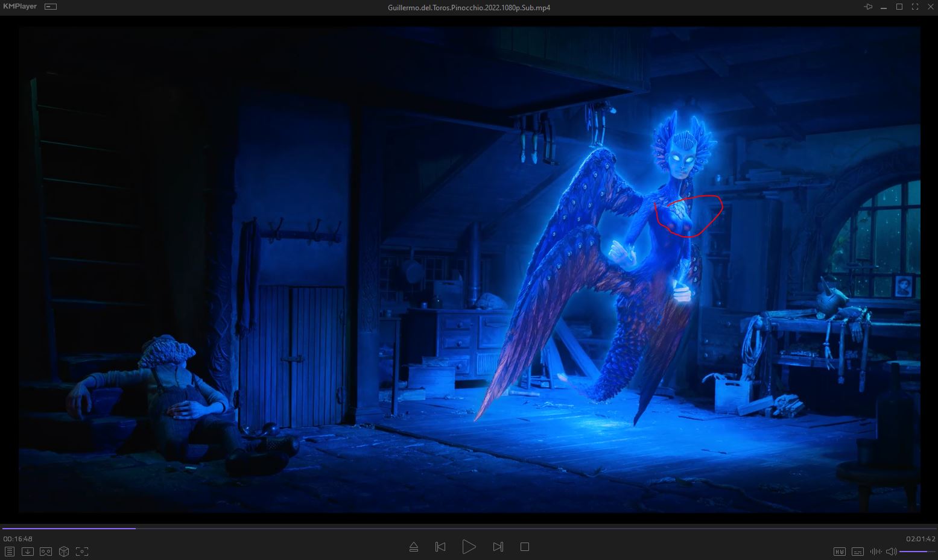
Task: Open audio equalizer waveform icon
Action: point(876,552)
